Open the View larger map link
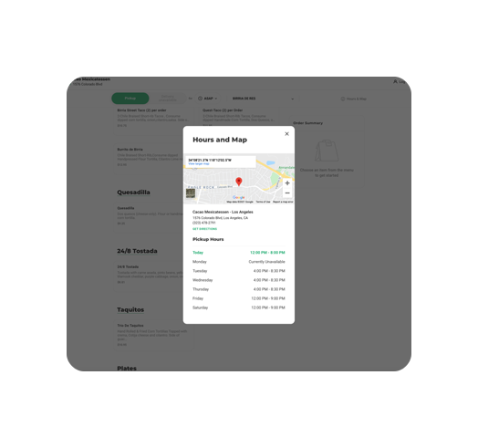478x448 pixels. click(x=199, y=163)
